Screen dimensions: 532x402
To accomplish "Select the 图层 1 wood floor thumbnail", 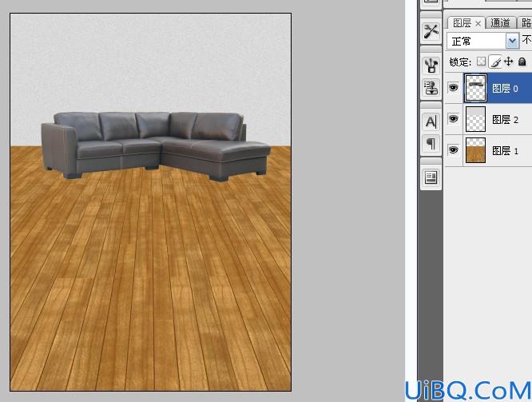I will tap(475, 149).
